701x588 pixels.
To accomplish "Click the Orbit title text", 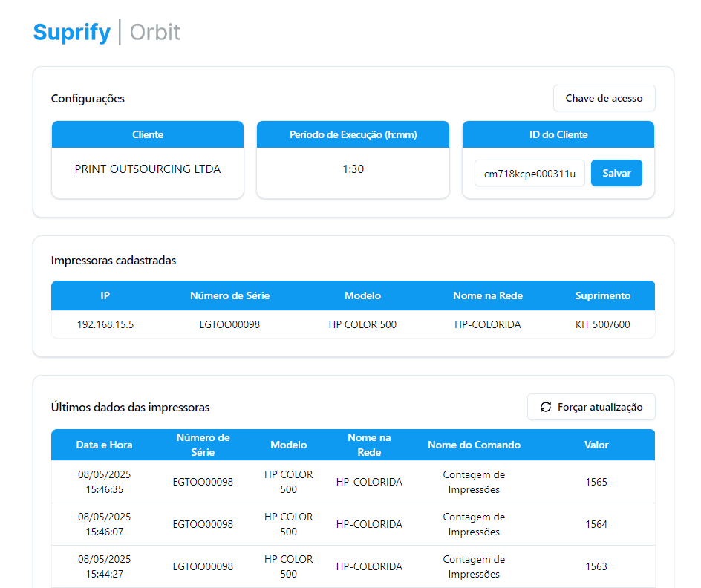I will click(155, 33).
